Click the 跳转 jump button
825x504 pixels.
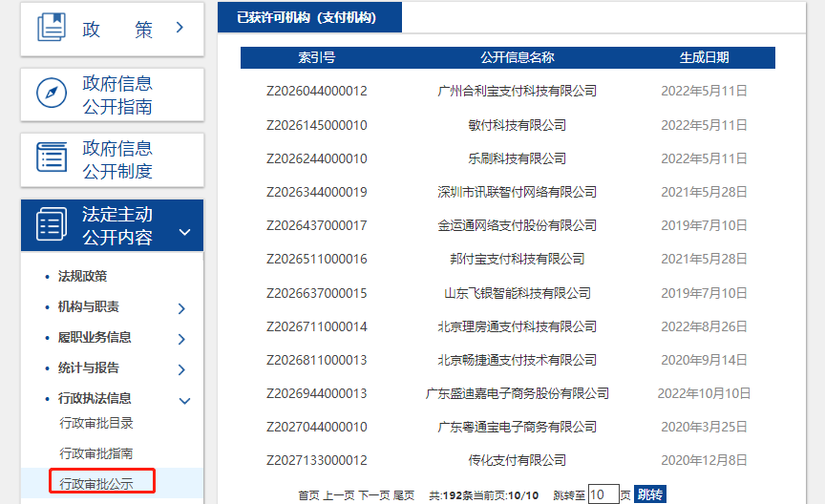(650, 494)
